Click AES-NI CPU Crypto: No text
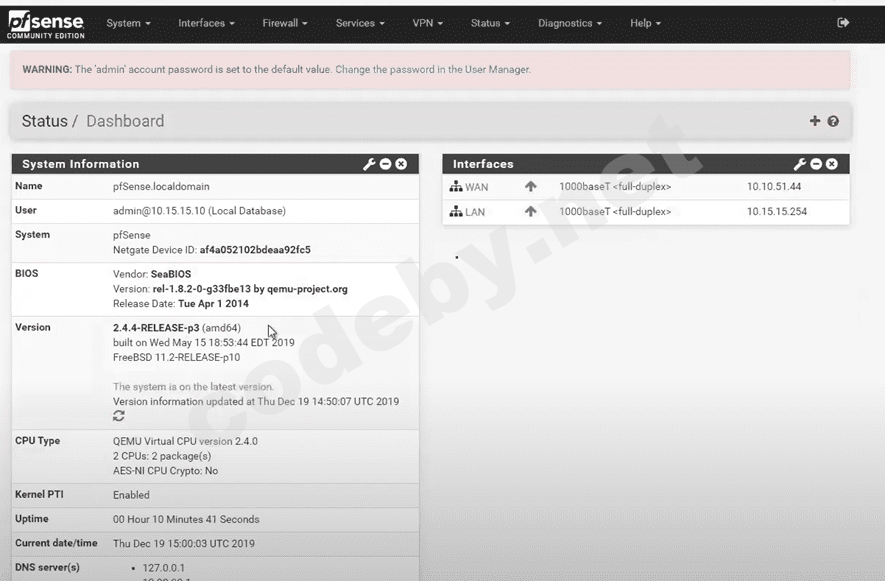This screenshot has width=885, height=581. point(165,470)
